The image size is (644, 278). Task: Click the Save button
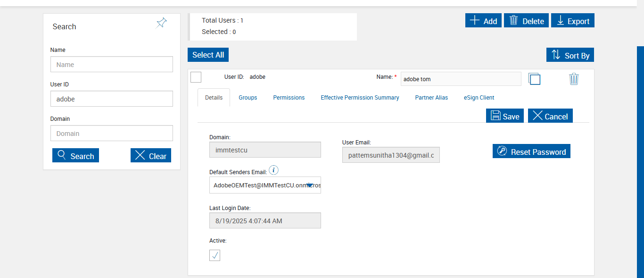point(505,116)
